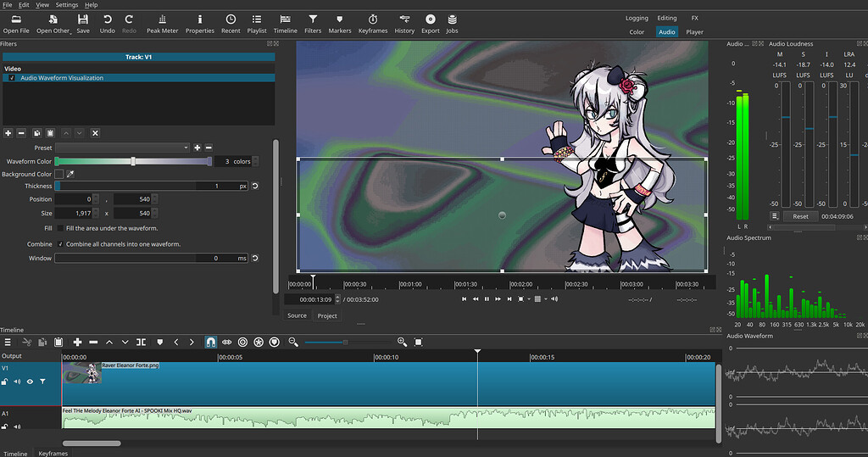
Task: Open the Keyframes toolbar button
Action: coord(373,24)
